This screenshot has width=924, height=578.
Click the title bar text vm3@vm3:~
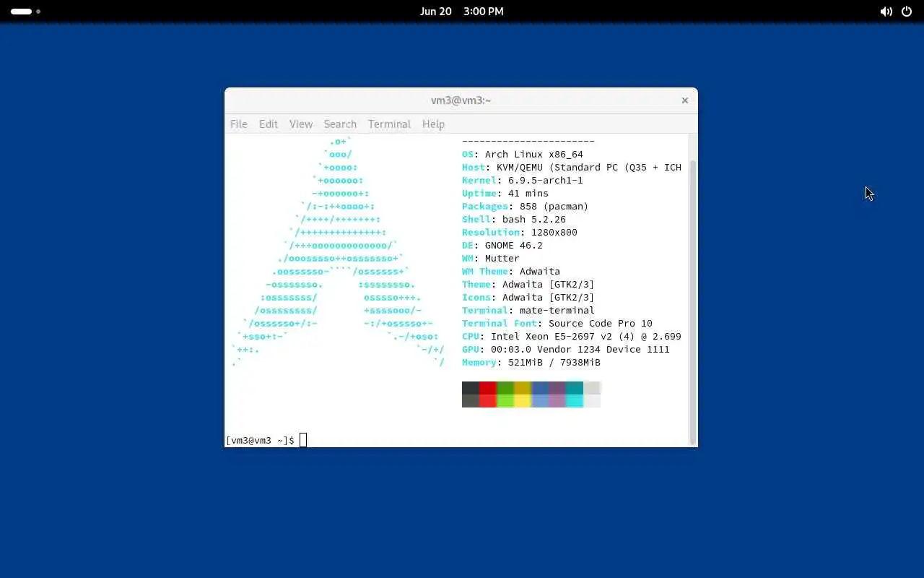coord(461,100)
